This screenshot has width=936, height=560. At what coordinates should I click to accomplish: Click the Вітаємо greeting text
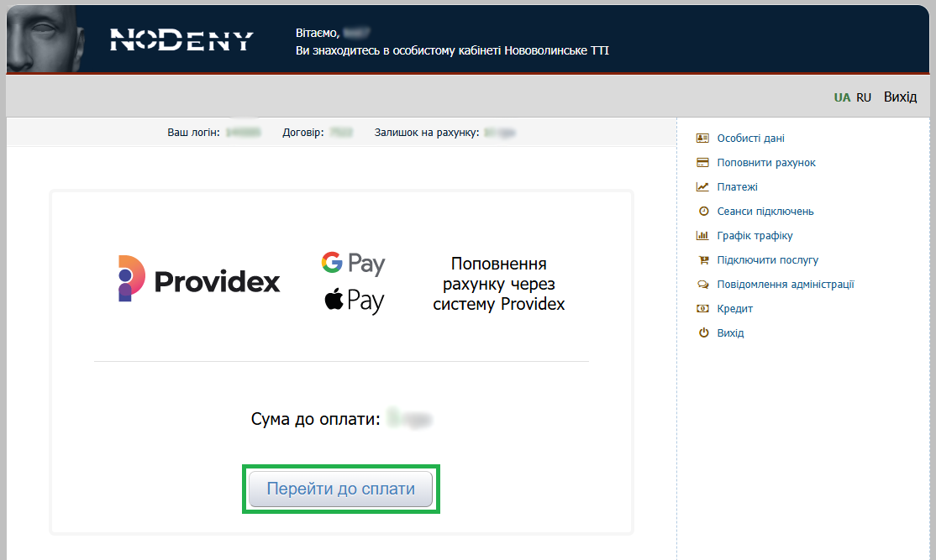[x=318, y=34]
